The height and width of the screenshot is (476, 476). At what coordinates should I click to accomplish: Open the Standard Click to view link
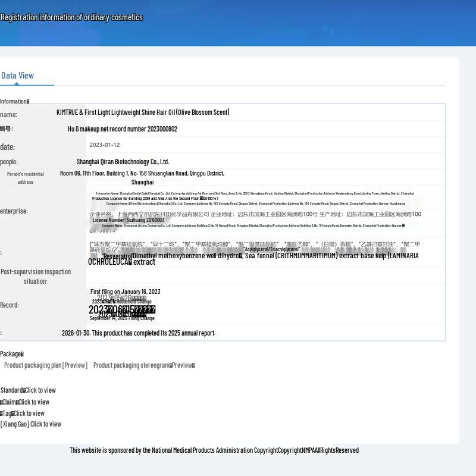(28, 390)
